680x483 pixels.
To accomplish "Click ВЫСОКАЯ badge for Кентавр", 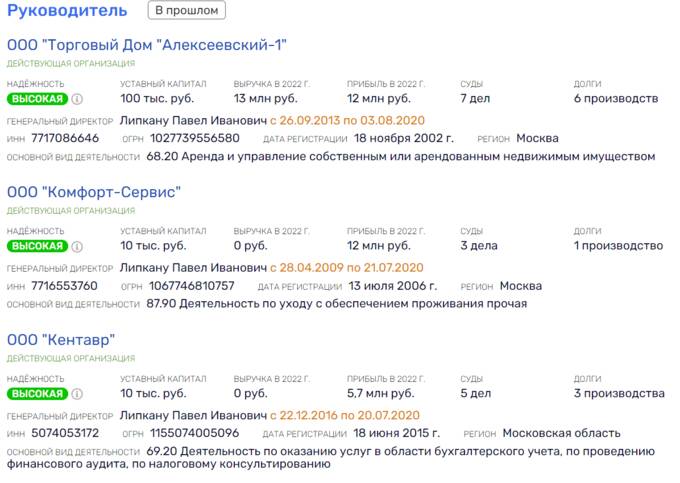I will (x=37, y=394).
